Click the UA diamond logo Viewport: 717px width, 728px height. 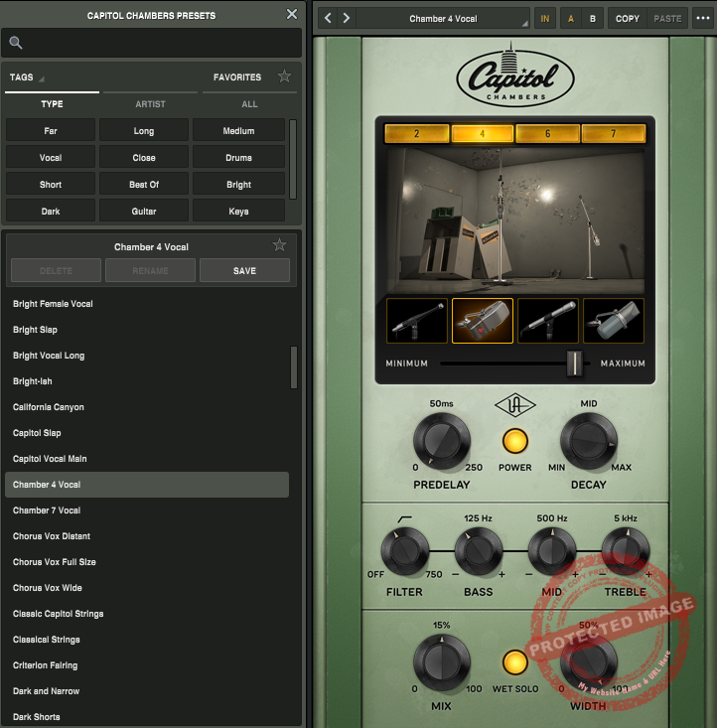pyautogui.click(x=515, y=405)
